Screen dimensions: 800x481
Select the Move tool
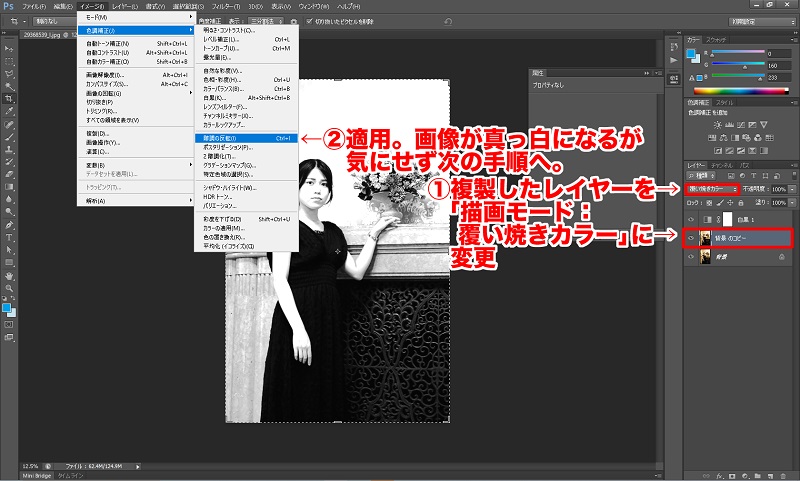tap(9, 48)
